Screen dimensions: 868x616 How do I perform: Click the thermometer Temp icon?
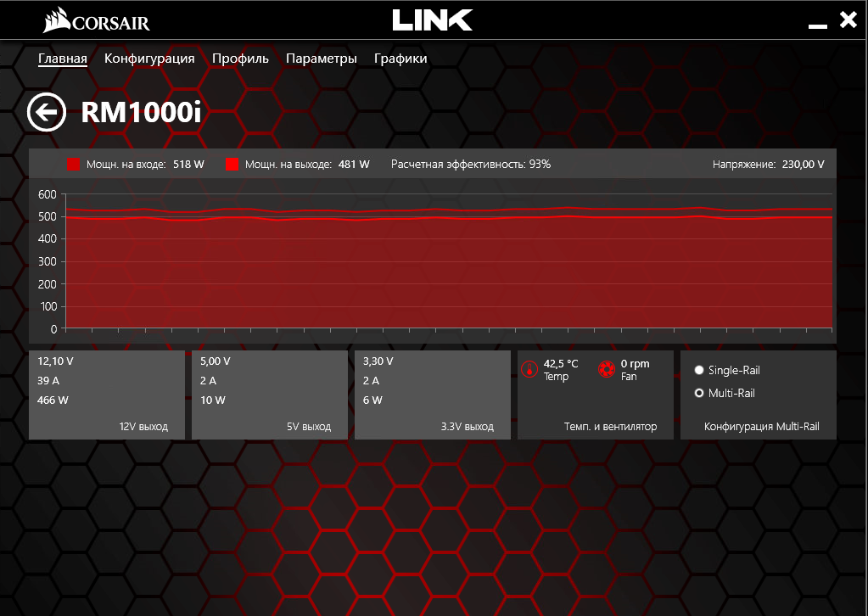tap(529, 370)
